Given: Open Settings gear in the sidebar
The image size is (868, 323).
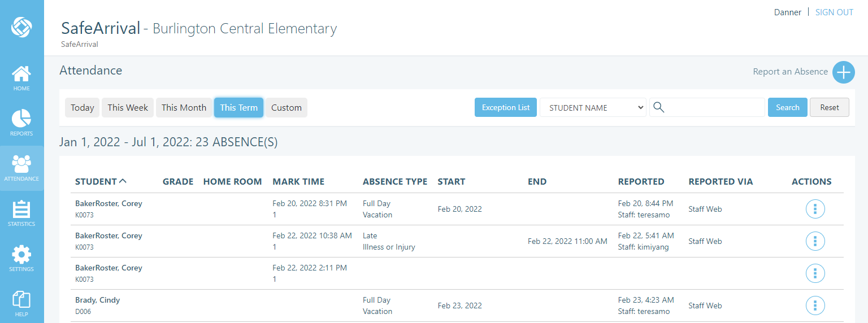Looking at the screenshot, I should pyautogui.click(x=21, y=259).
